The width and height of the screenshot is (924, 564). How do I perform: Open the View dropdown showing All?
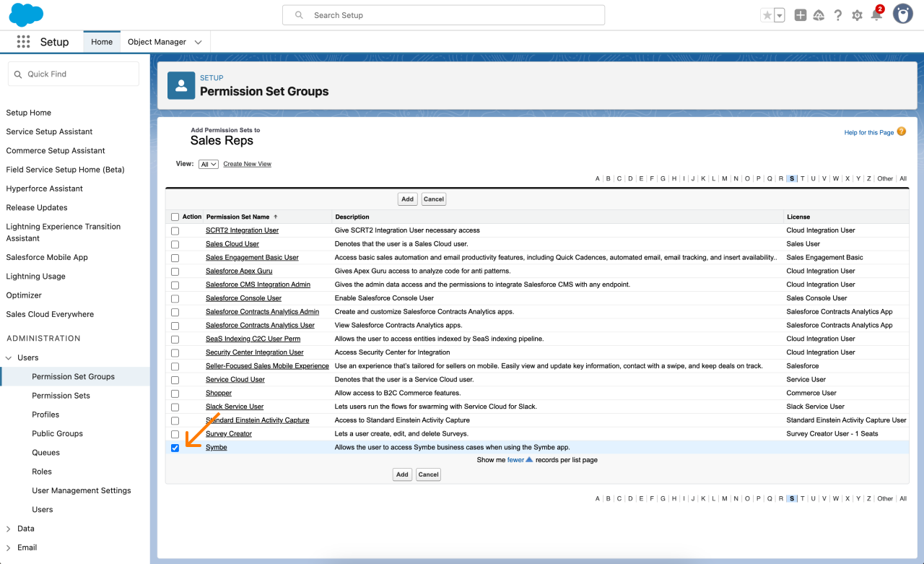[209, 165]
